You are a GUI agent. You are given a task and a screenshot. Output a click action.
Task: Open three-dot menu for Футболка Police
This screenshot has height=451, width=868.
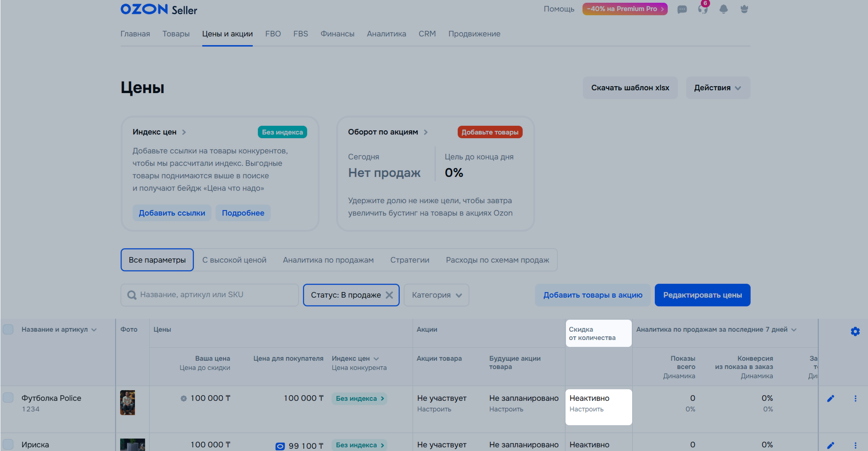(855, 398)
